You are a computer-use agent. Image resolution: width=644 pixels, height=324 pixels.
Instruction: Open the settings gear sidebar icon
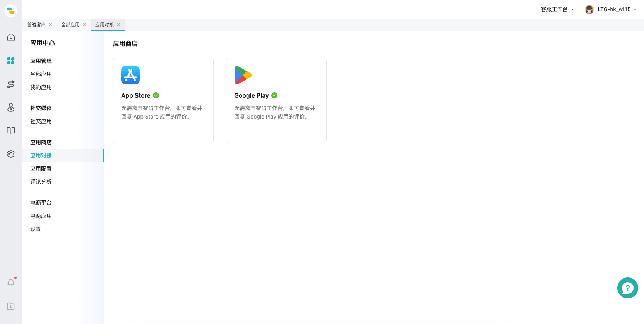pos(11,154)
